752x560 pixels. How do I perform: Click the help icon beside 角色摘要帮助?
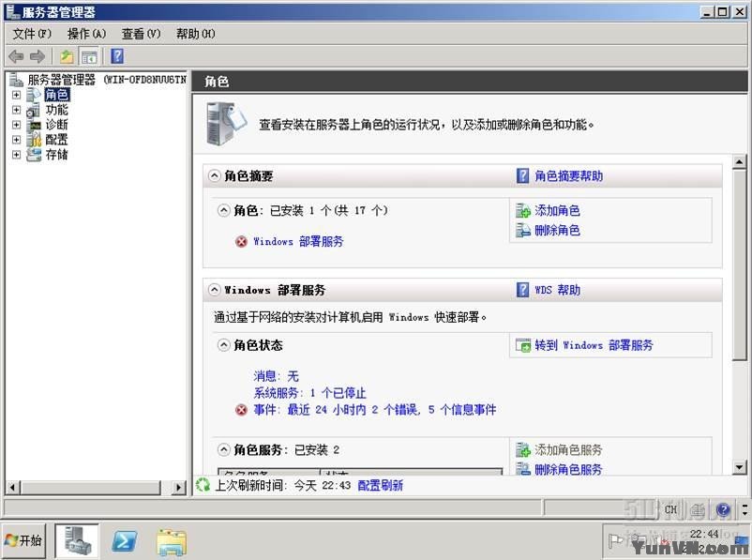(x=523, y=175)
